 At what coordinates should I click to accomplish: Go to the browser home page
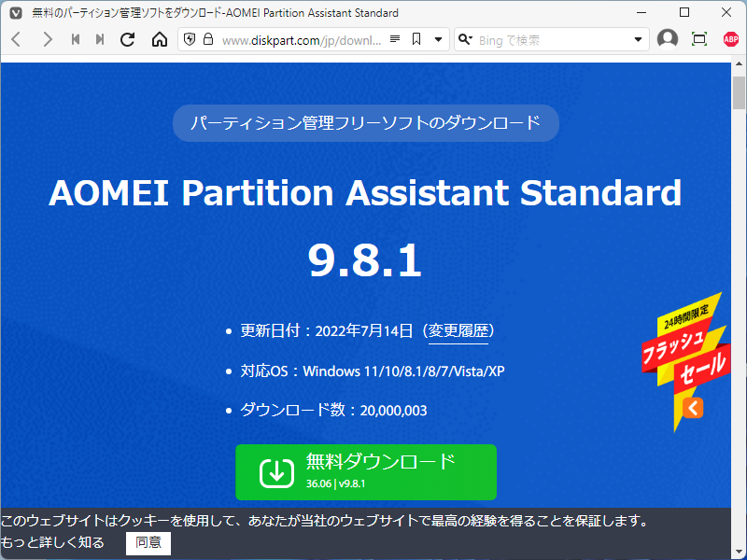tap(159, 39)
